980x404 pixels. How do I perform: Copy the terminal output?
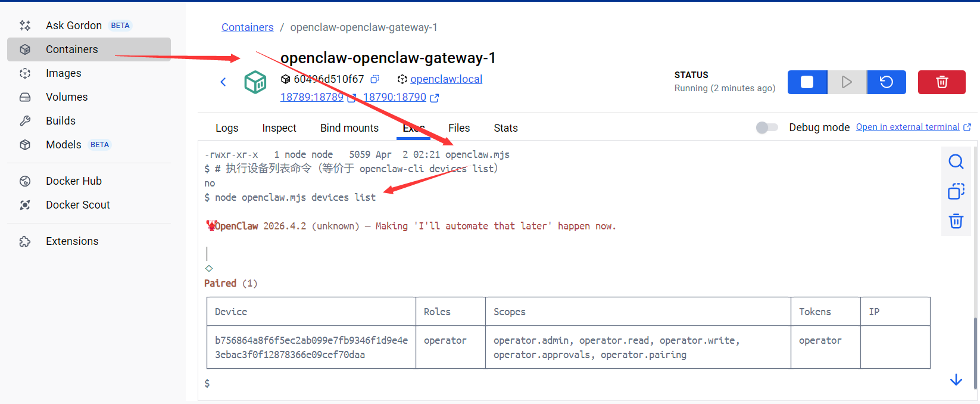pos(956,191)
